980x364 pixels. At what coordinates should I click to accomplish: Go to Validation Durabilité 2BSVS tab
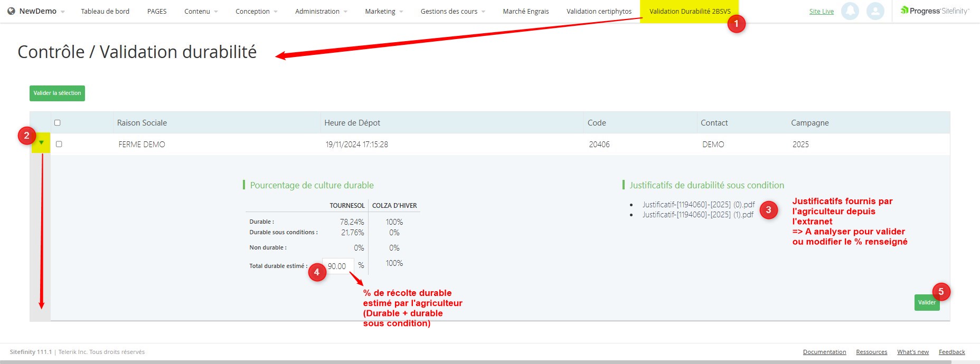click(690, 11)
